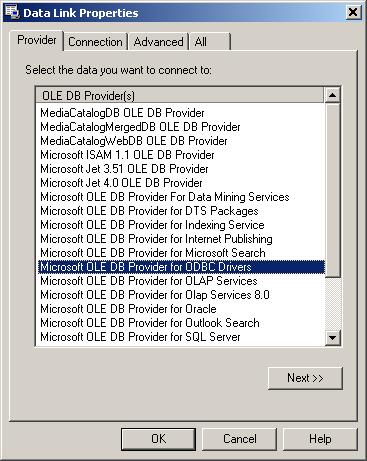Click the Next >> button

click(x=305, y=378)
